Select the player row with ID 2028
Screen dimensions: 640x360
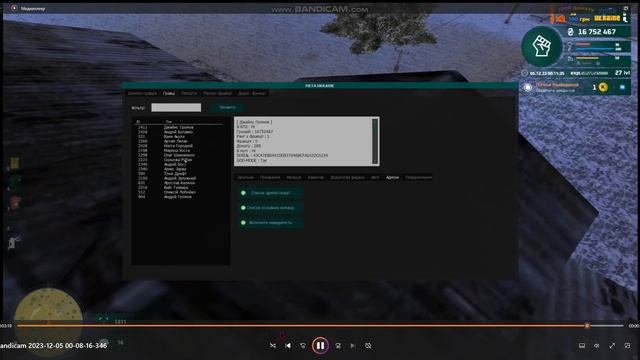[178, 146]
